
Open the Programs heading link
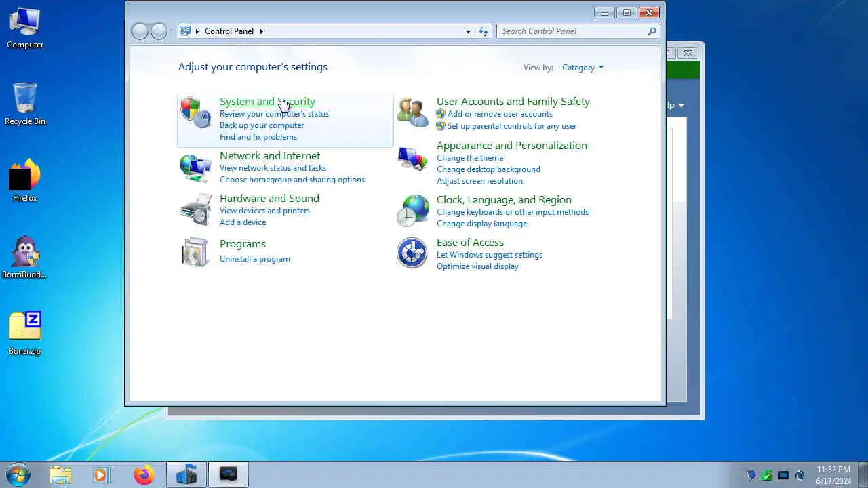(243, 244)
